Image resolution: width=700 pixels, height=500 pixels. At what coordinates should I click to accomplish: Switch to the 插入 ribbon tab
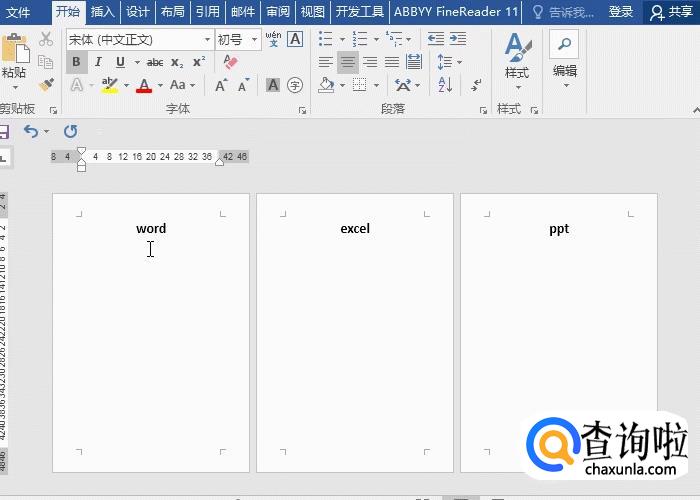tap(102, 12)
